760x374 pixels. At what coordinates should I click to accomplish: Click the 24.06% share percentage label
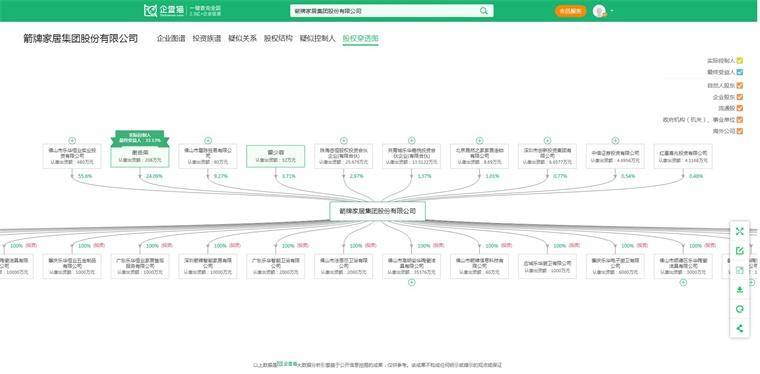[154, 176]
